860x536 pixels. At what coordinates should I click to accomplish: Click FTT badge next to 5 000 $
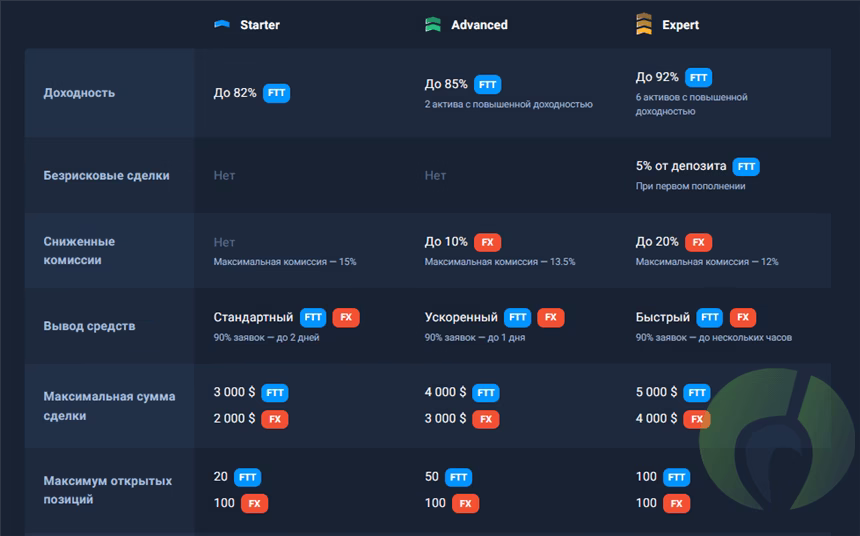pyautogui.click(x=697, y=393)
